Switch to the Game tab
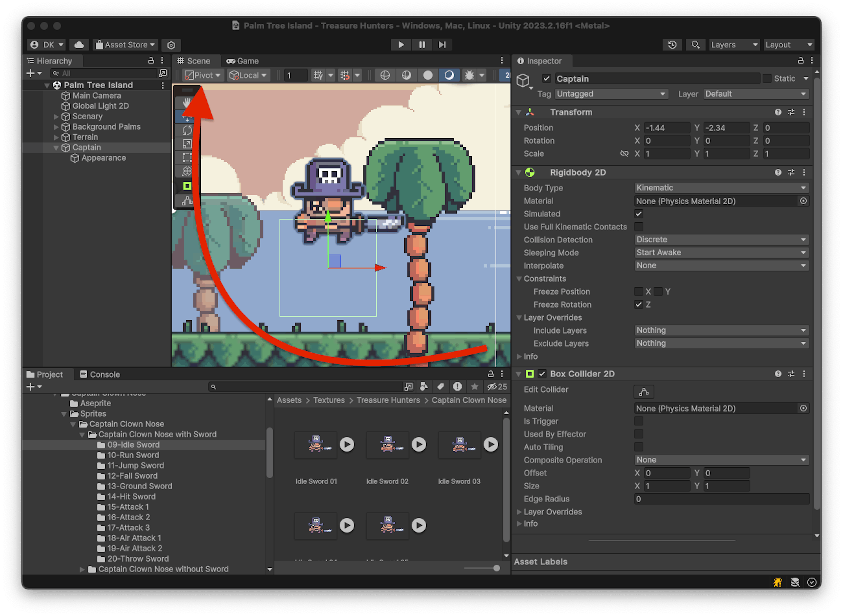The width and height of the screenshot is (843, 616). 243,61
